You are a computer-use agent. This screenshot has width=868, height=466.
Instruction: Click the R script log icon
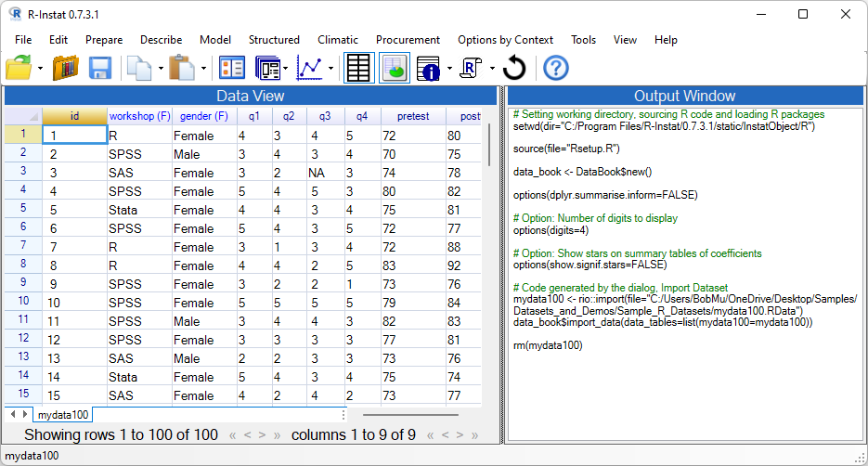tap(471, 68)
